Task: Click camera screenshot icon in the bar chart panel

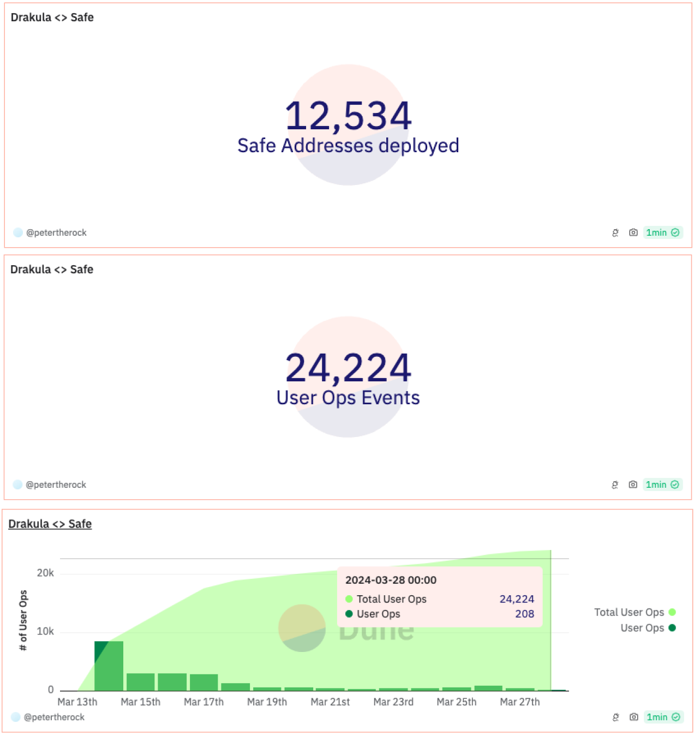Action: point(633,717)
